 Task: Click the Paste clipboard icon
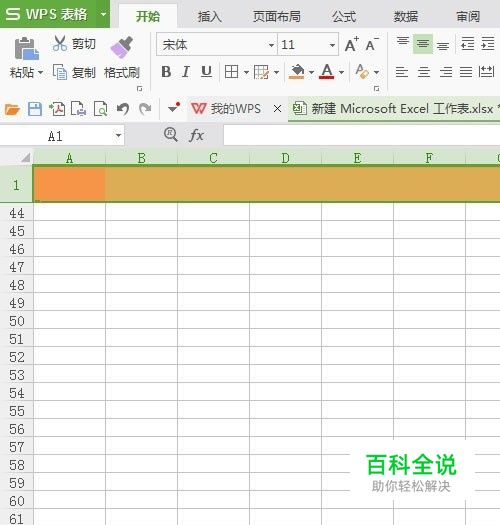coord(26,49)
